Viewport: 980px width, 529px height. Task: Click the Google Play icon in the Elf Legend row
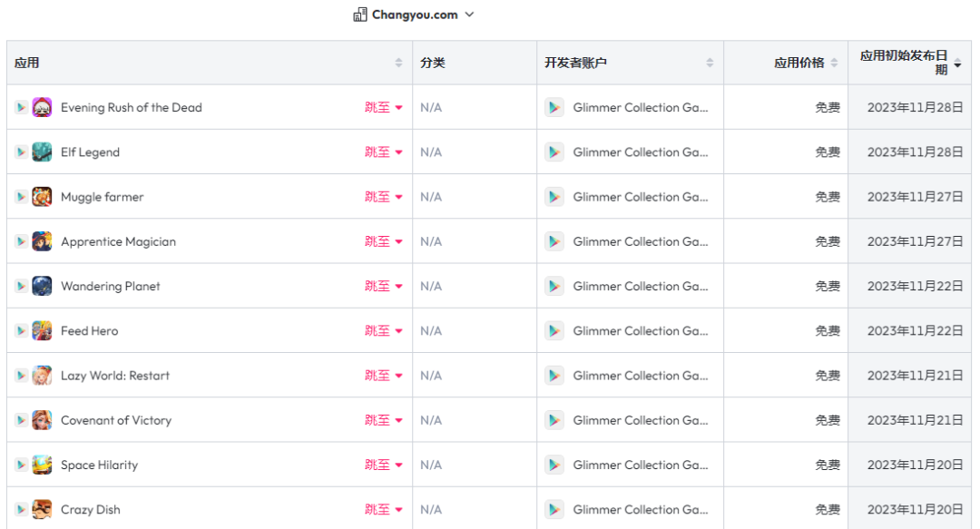click(x=554, y=152)
